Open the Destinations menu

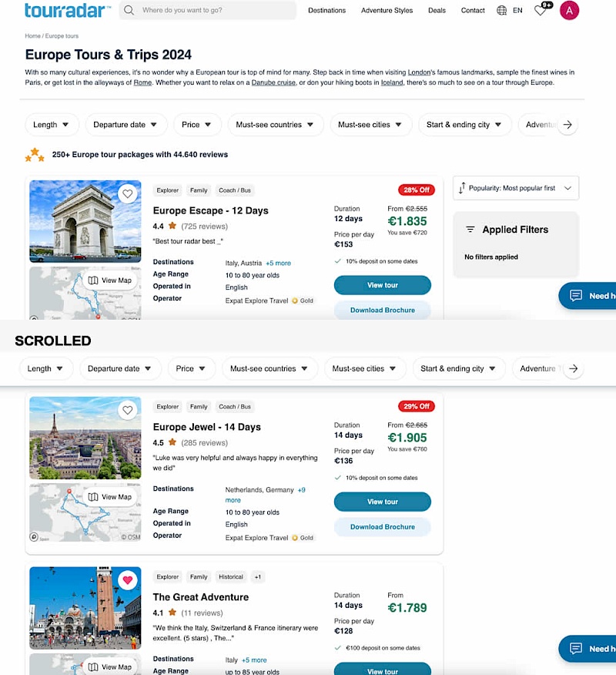326,10
